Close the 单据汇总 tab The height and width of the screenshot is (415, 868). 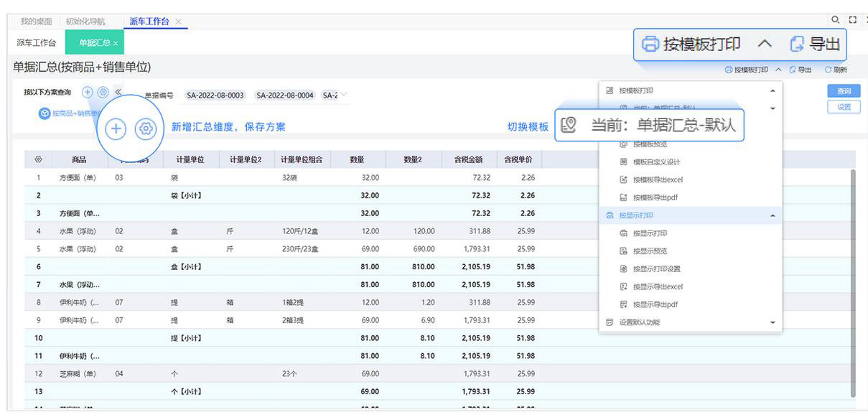click(x=116, y=44)
